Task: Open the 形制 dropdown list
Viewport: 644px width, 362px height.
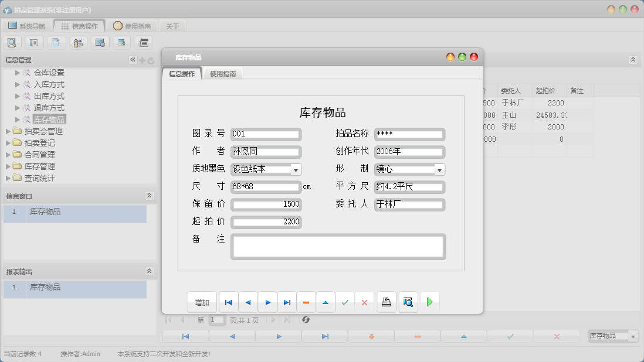Action: coord(439,170)
